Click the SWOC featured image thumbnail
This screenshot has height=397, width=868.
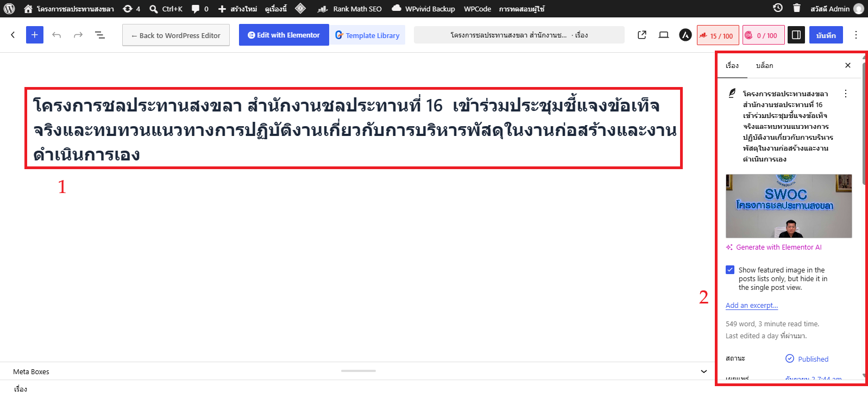click(x=789, y=206)
